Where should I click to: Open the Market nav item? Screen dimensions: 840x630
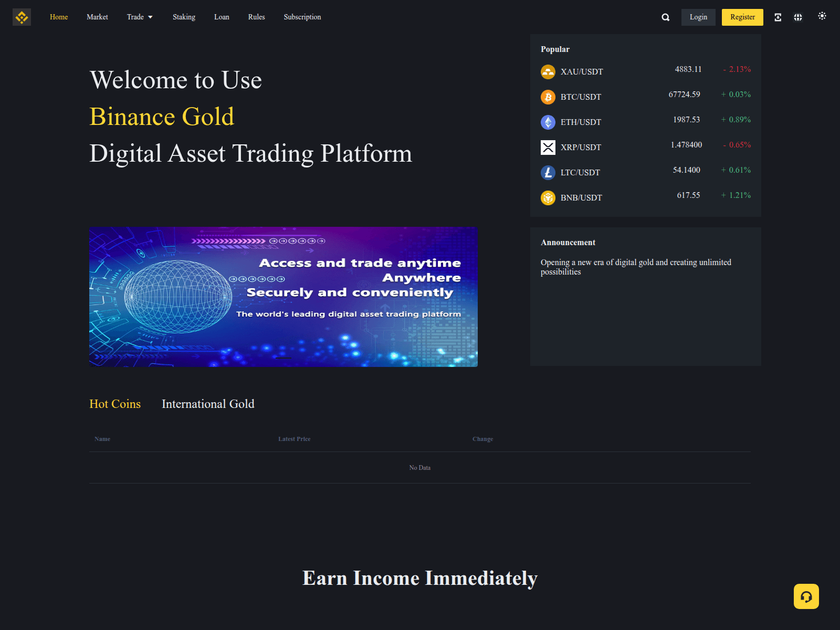click(x=97, y=17)
